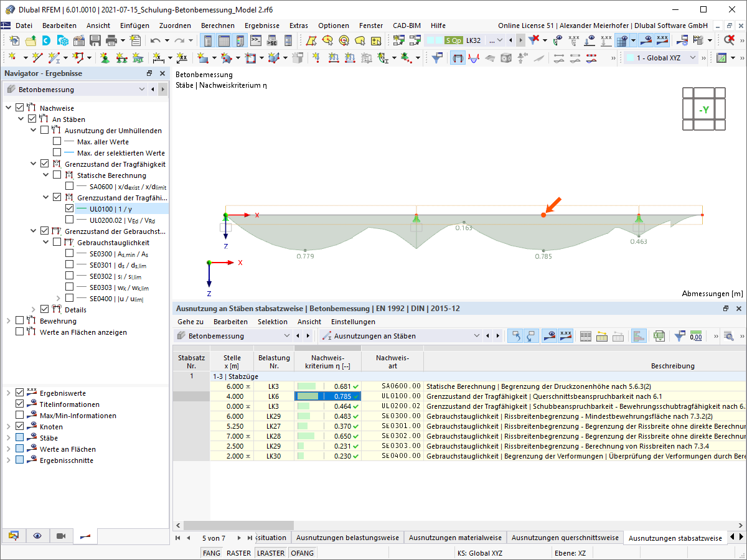Click the Print icon in toolbar
This screenshot has width=747, height=560.
click(x=111, y=40)
